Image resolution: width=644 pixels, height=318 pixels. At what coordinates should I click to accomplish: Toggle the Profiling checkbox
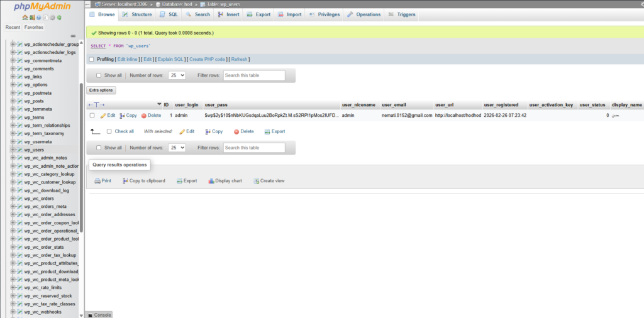point(92,60)
